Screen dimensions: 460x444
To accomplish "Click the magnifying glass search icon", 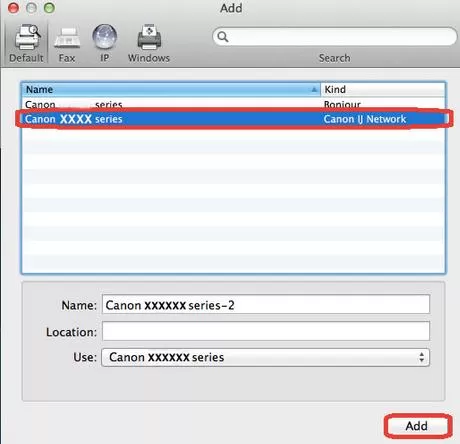I will [x=223, y=36].
